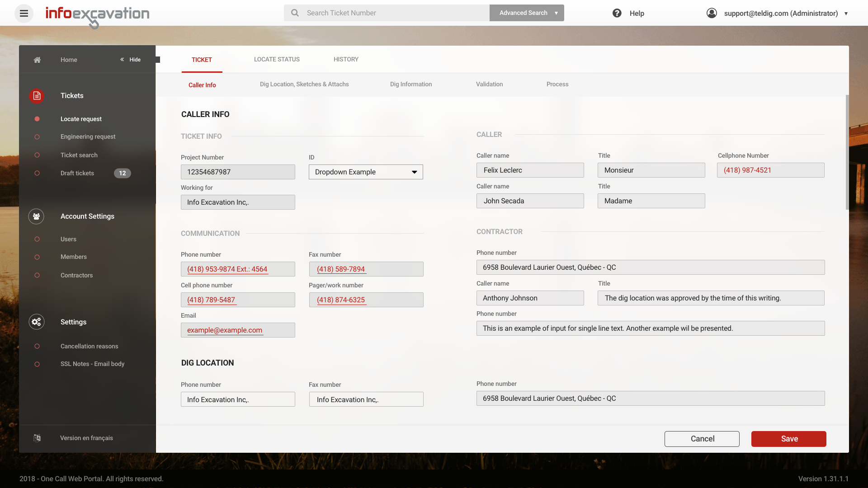Click the Home house icon

(x=37, y=60)
